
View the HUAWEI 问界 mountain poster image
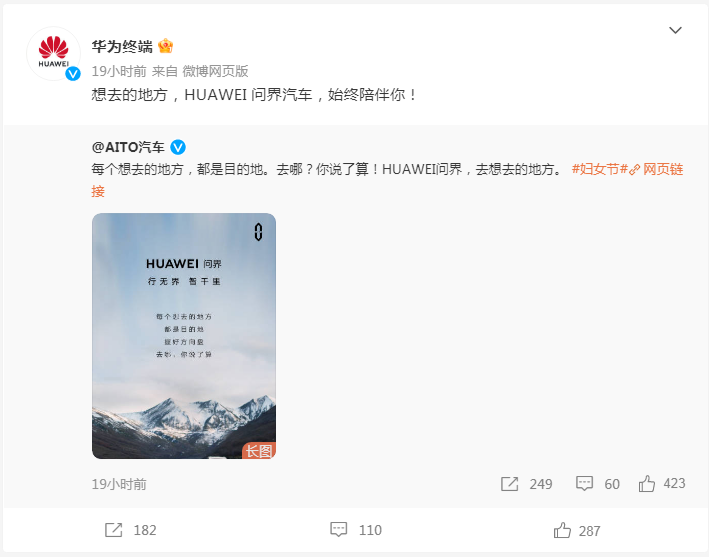pyautogui.click(x=184, y=336)
